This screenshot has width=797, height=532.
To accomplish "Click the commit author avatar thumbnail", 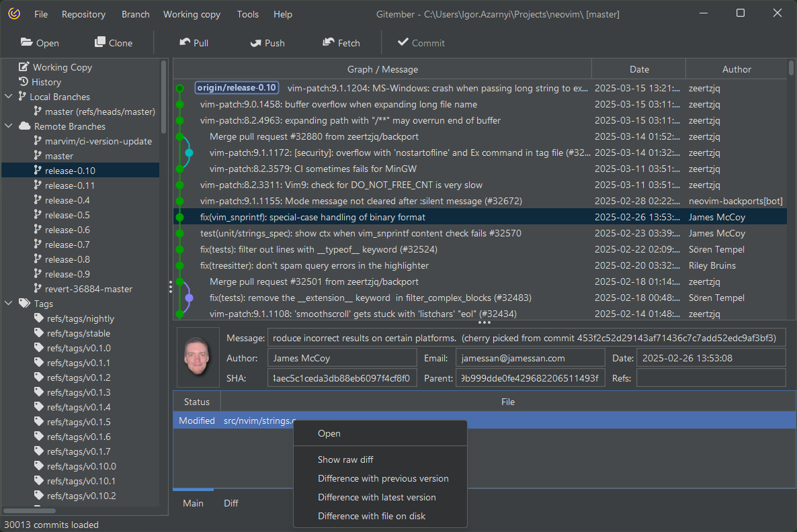I will point(198,357).
